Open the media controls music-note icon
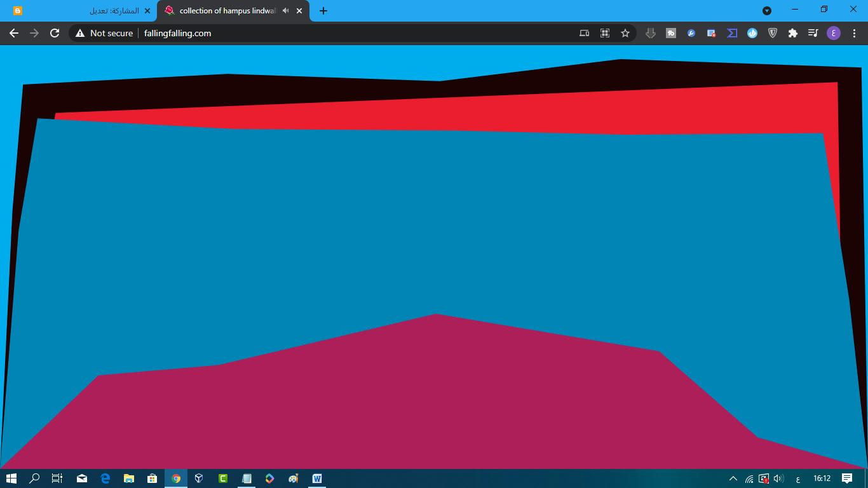868x488 pixels. click(x=813, y=33)
